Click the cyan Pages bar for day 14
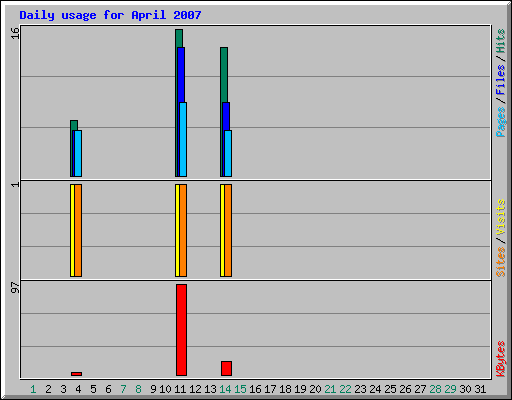512x400 pixels. click(x=228, y=153)
